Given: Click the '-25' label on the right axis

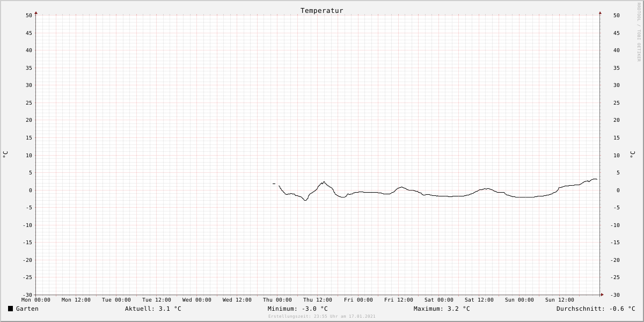Looking at the screenshot, I should (x=616, y=277).
